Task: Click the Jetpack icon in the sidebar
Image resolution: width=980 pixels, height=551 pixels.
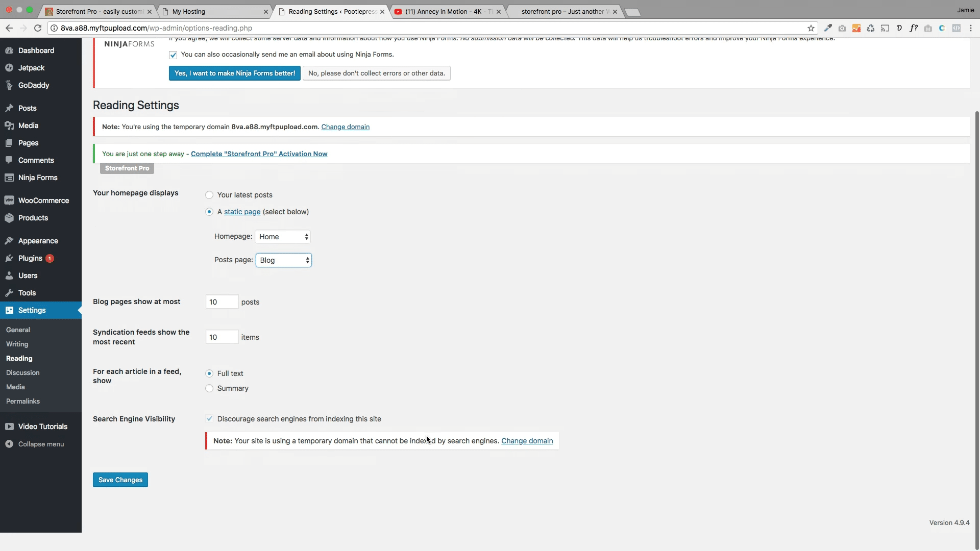Action: pos(9,68)
